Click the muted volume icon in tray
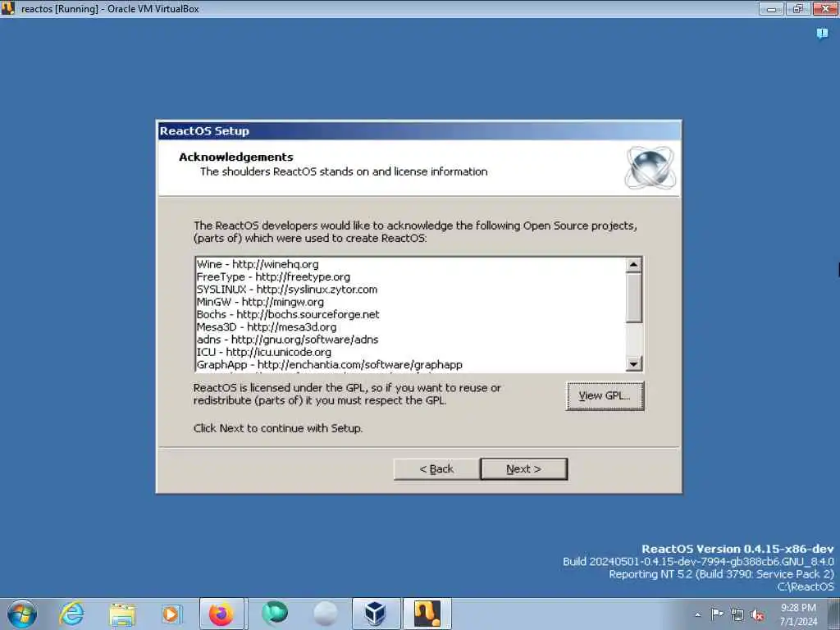The height and width of the screenshot is (630, 840). pyautogui.click(x=757, y=615)
